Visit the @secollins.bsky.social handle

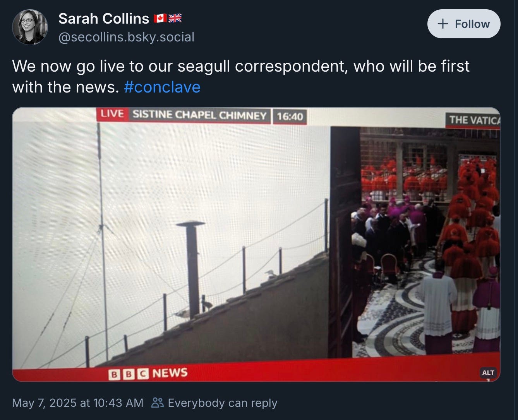[x=127, y=37]
